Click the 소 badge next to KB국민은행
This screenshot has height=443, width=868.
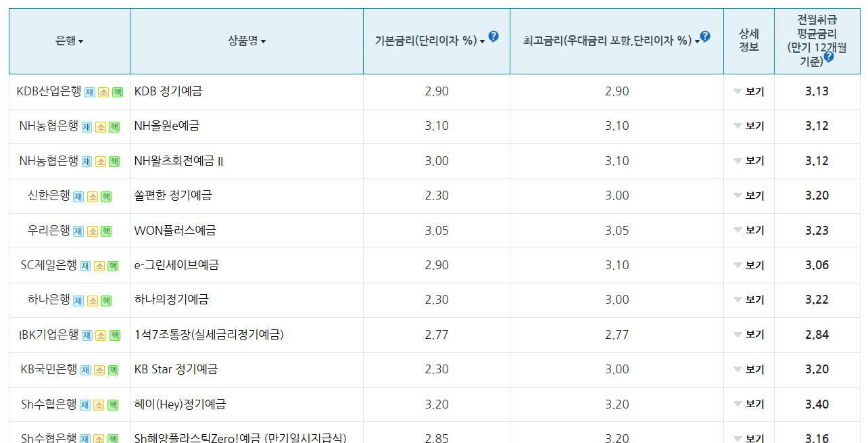pos(99,371)
